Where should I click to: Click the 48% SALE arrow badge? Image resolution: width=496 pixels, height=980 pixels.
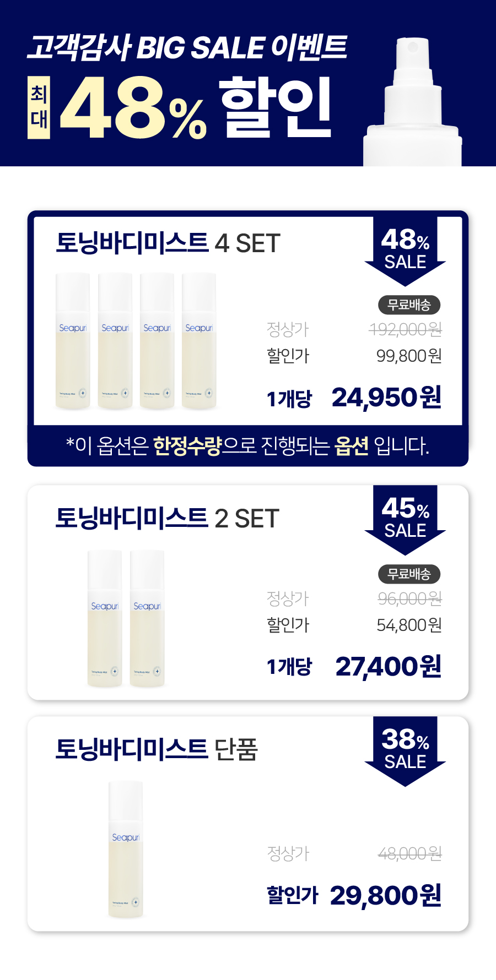tap(405, 251)
